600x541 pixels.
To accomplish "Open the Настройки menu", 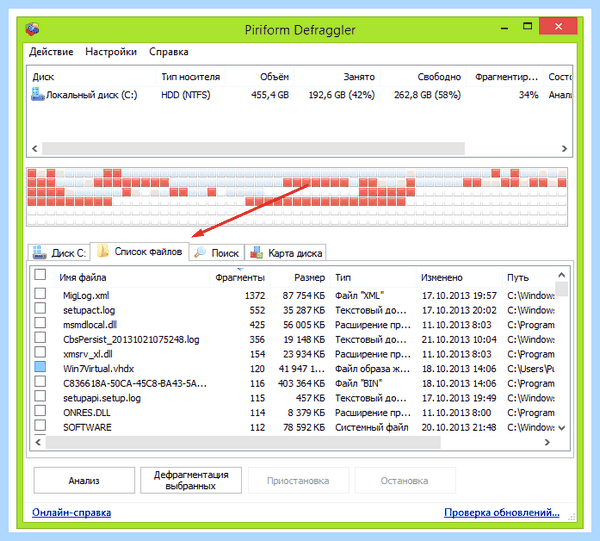I will coord(111,52).
